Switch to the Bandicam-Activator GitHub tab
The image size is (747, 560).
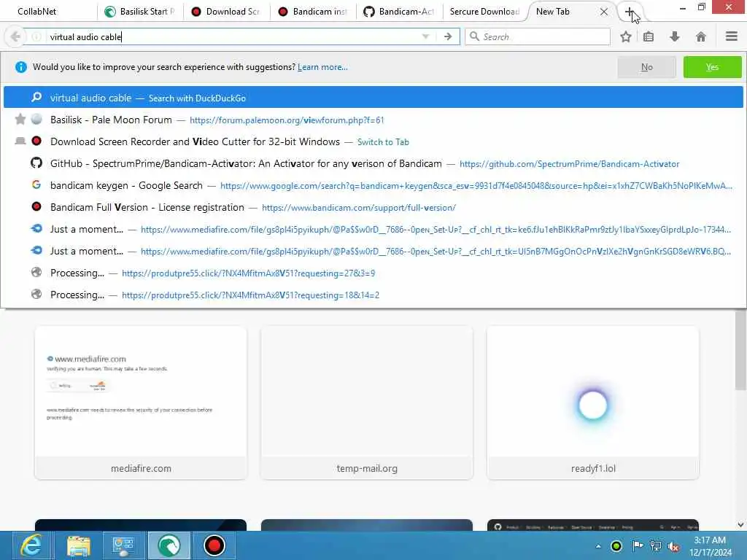400,12
